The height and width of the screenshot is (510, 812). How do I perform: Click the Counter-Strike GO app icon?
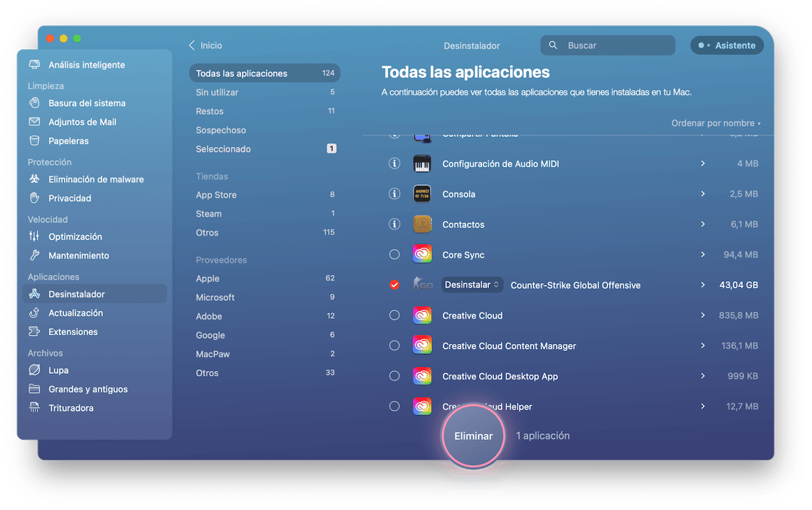pyautogui.click(x=422, y=285)
